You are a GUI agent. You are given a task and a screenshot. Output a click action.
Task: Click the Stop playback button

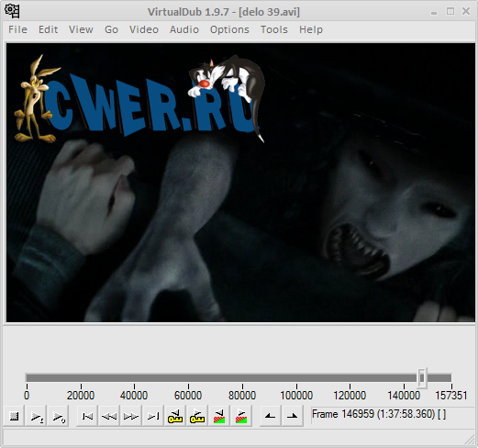click(x=14, y=416)
